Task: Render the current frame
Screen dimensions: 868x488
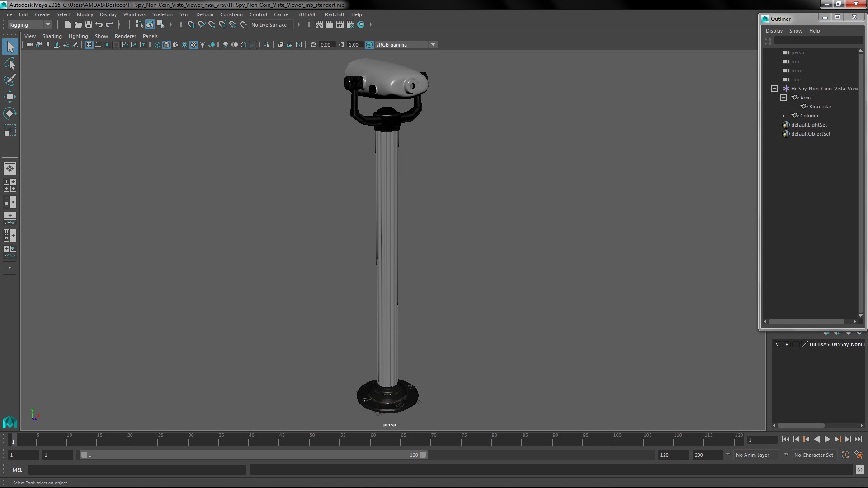Action: pyautogui.click(x=330, y=25)
